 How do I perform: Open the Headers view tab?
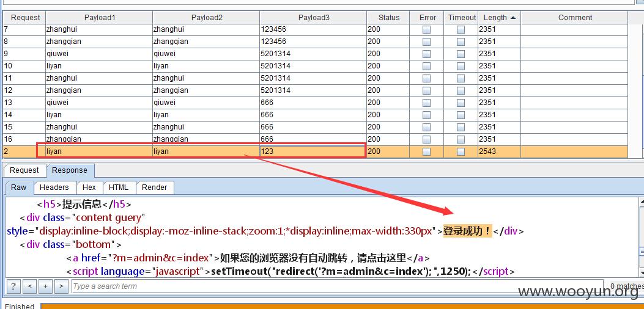54,187
